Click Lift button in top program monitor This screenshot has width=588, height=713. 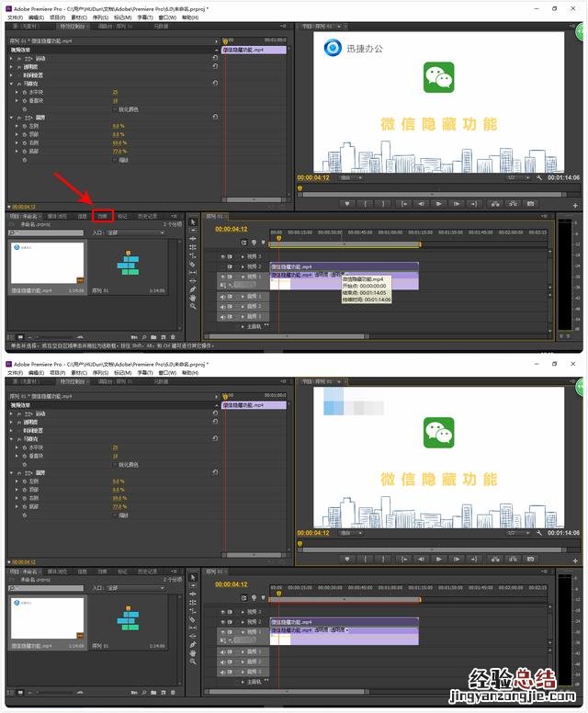(x=495, y=204)
